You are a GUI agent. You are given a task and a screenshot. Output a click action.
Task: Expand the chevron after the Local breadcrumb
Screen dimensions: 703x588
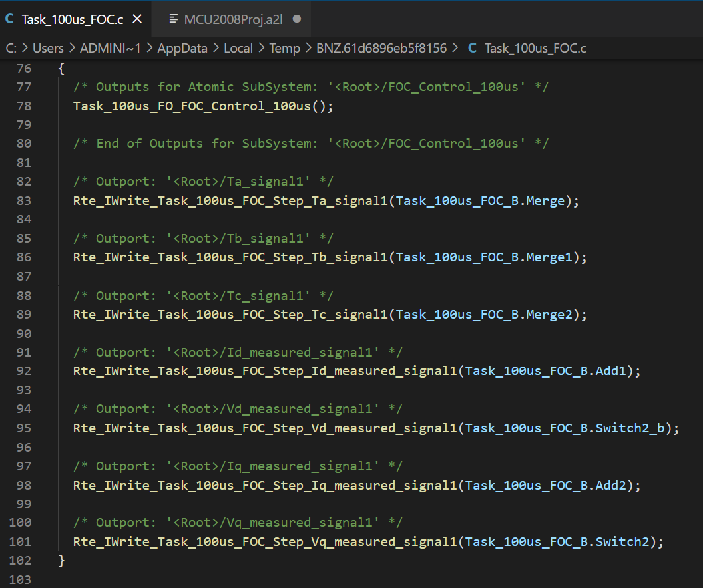[261, 47]
